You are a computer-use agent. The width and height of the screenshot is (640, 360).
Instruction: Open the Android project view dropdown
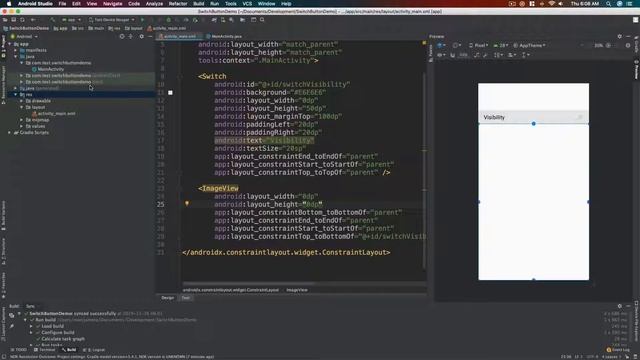[24, 36]
